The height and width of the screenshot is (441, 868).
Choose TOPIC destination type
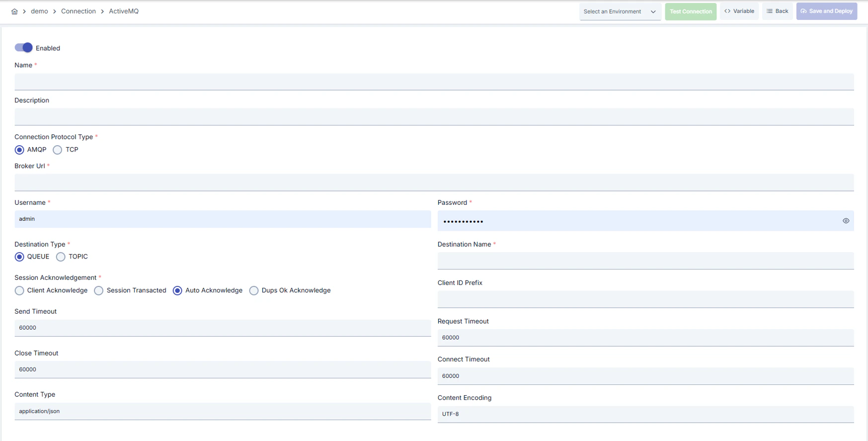coord(61,257)
